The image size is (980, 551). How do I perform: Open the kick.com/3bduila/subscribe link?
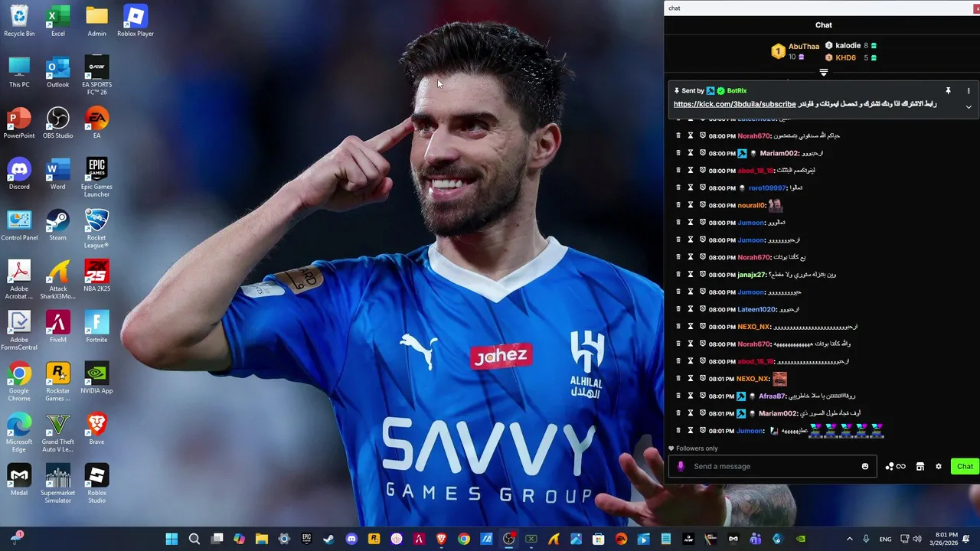pos(735,104)
